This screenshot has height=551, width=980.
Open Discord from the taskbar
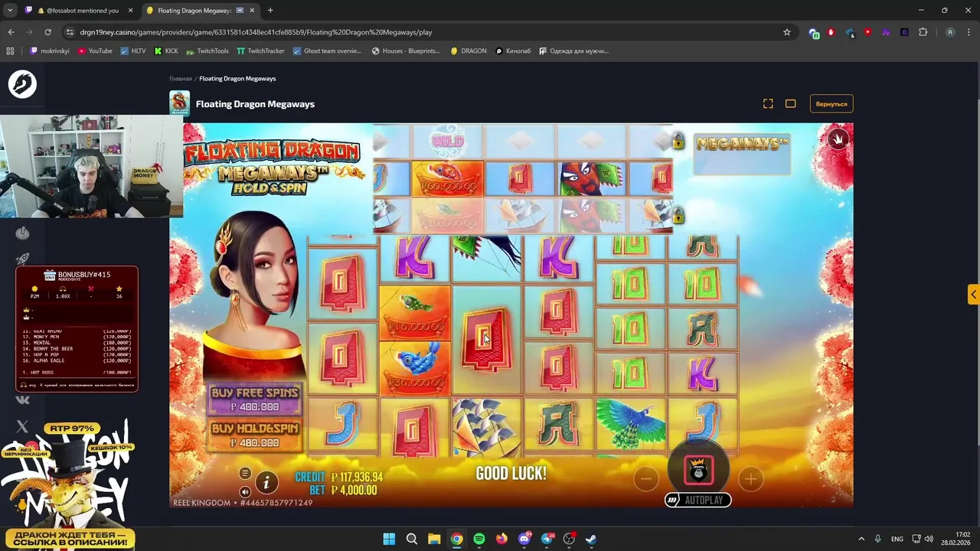tap(524, 539)
